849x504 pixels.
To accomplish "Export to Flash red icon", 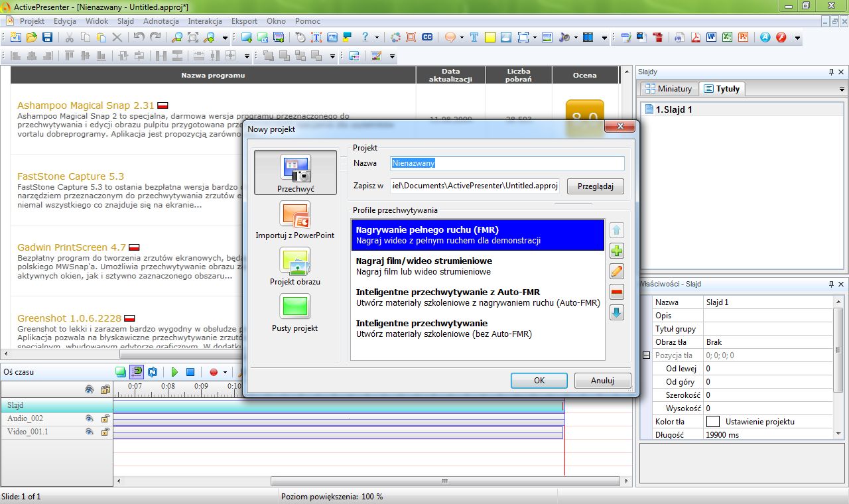I will [x=781, y=37].
